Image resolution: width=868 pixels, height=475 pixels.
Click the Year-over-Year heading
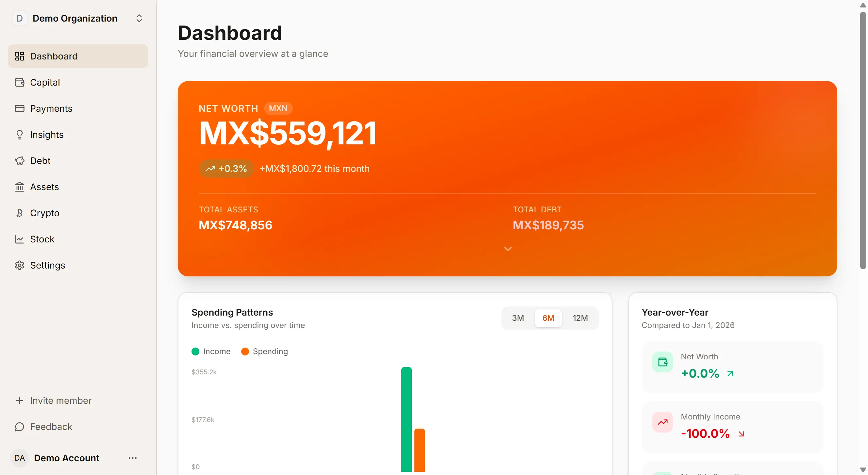click(x=675, y=313)
